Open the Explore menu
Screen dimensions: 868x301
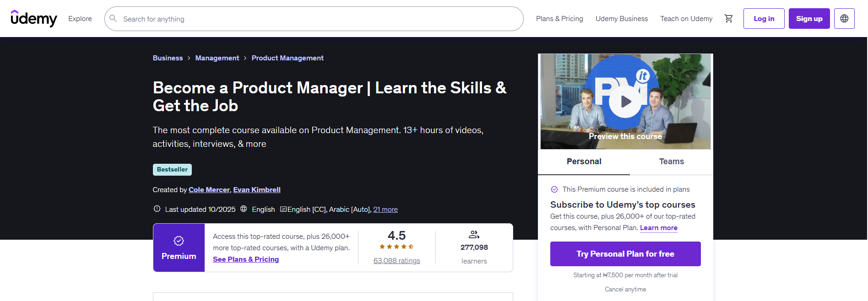(x=80, y=19)
